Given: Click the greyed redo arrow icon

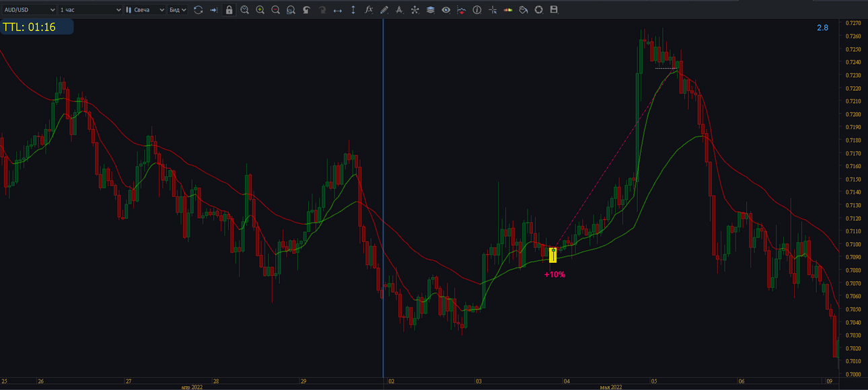Looking at the screenshot, I should tap(322, 10).
